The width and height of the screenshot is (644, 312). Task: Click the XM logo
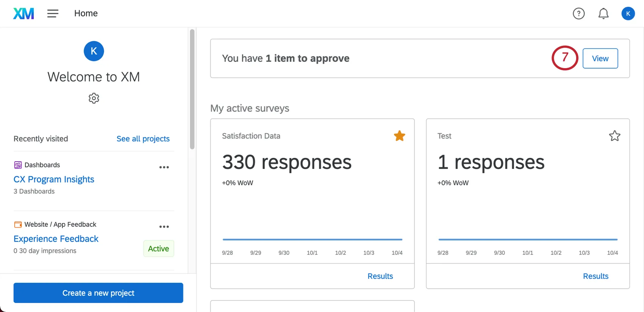coord(23,14)
